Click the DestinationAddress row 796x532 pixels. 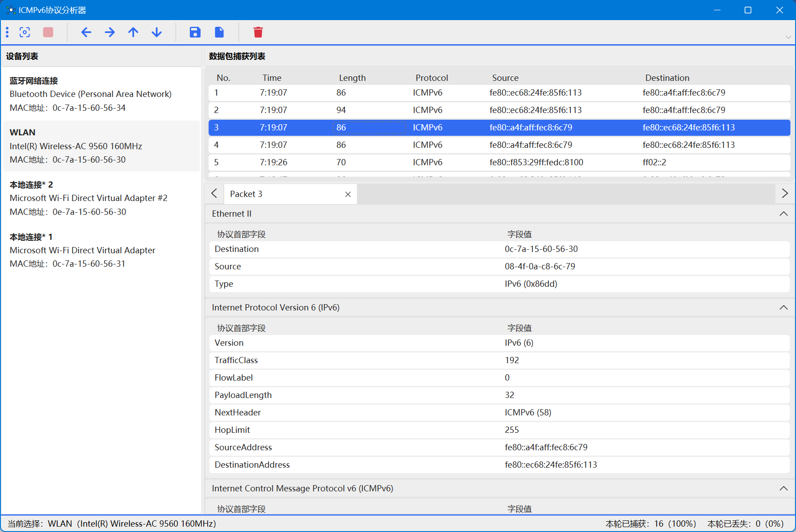(499, 465)
